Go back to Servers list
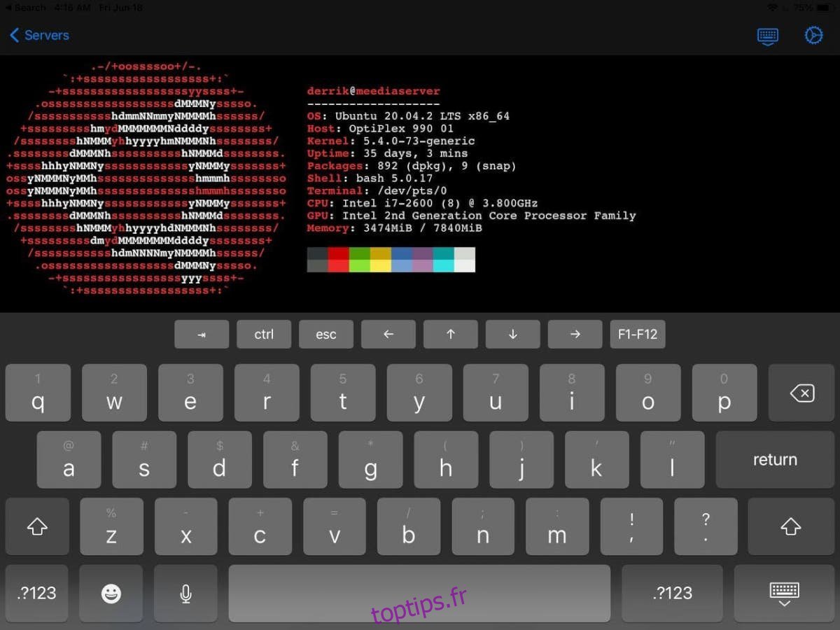 tap(40, 35)
